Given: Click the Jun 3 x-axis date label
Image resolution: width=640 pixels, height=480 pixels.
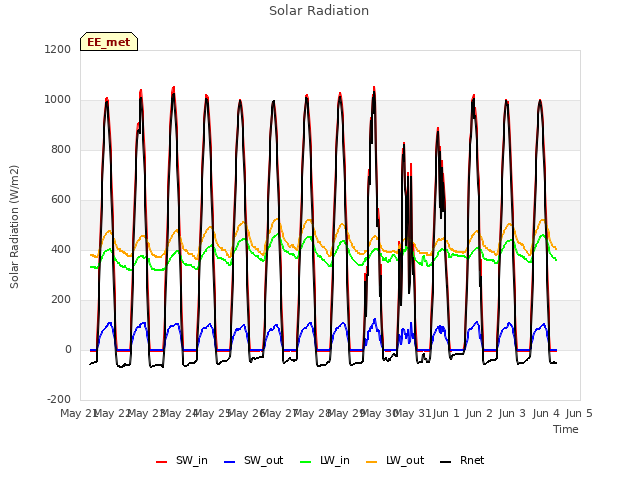Looking at the screenshot, I should (512, 413).
